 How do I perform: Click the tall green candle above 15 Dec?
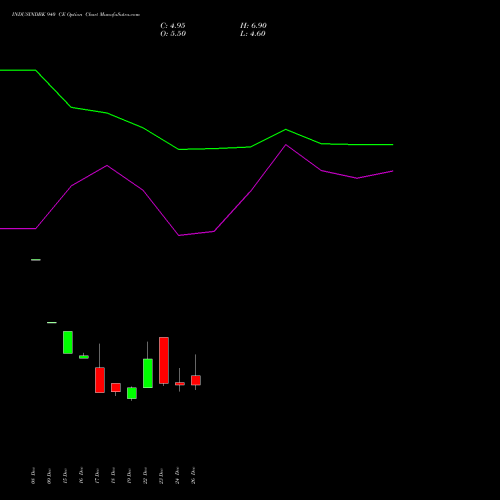[x=68, y=342]
